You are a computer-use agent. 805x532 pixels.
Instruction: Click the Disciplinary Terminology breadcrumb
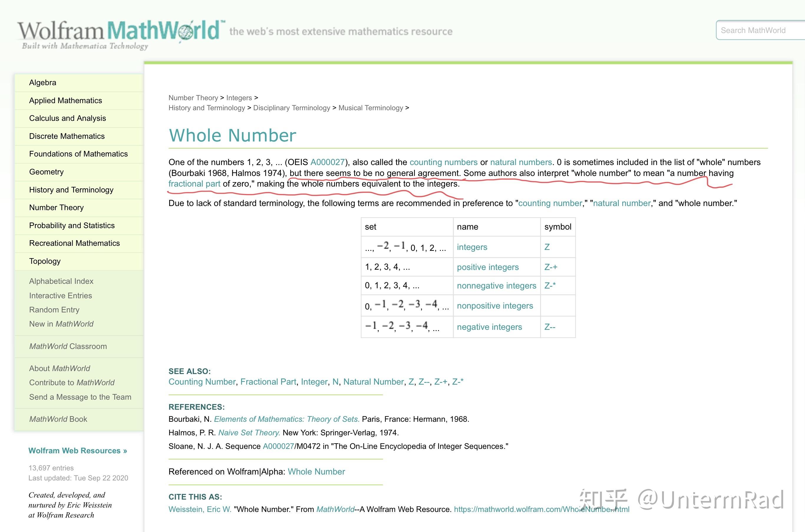(x=292, y=108)
